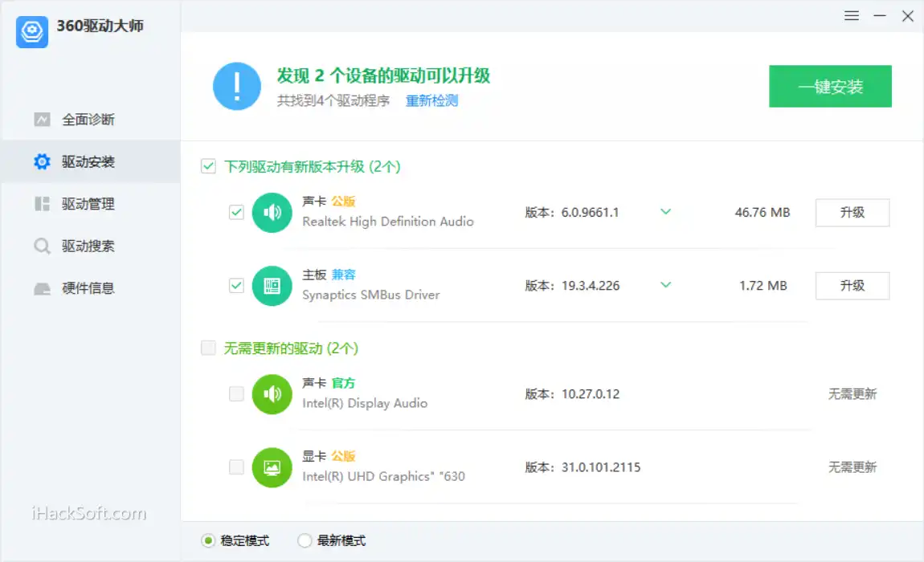Click the 发现 2 个设备的驱动可以升级 heading
This screenshot has width=924, height=562.
[383, 75]
